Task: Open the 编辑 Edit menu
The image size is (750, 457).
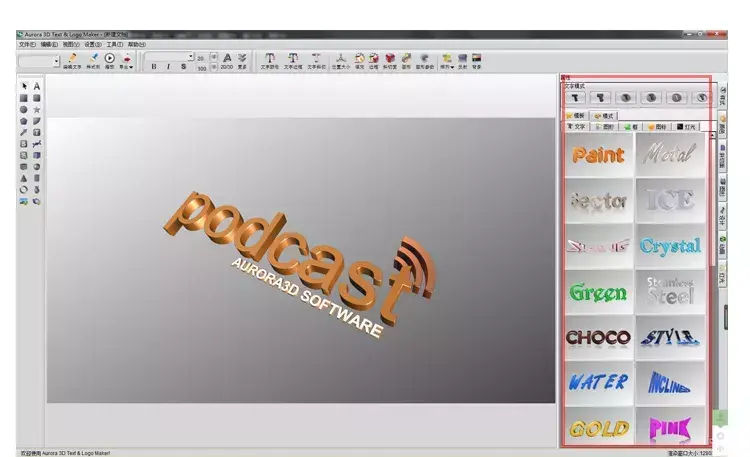Action: [49, 45]
